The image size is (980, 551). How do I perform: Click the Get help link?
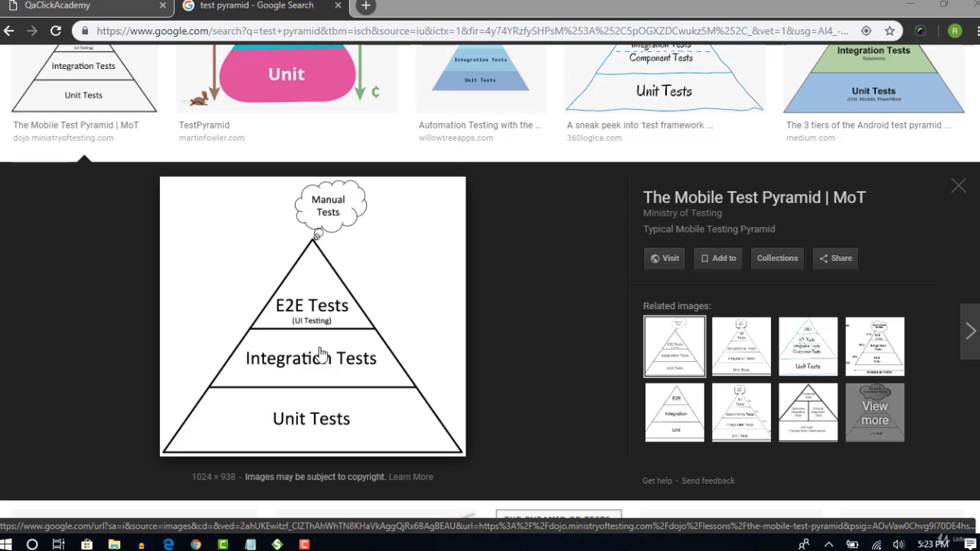click(x=657, y=481)
